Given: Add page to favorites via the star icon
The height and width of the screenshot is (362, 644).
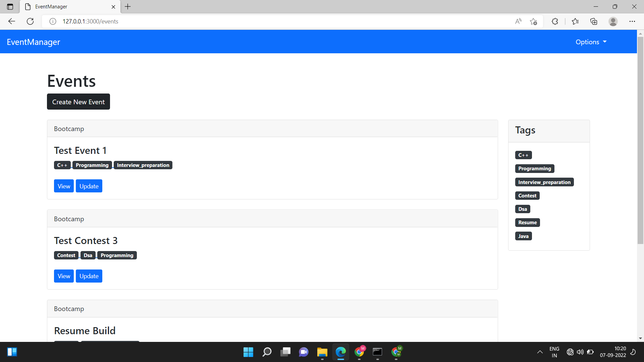Looking at the screenshot, I should tap(534, 21).
